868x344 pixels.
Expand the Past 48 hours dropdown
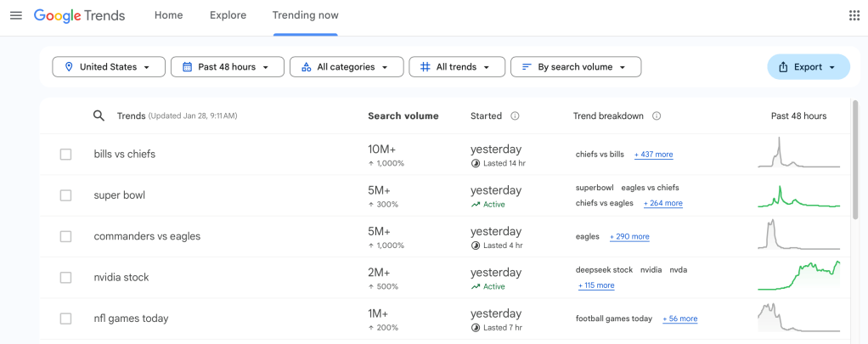[226, 67]
